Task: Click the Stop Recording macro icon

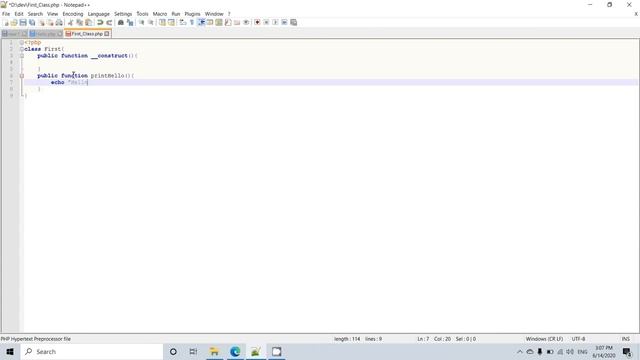Action: pos(266,22)
